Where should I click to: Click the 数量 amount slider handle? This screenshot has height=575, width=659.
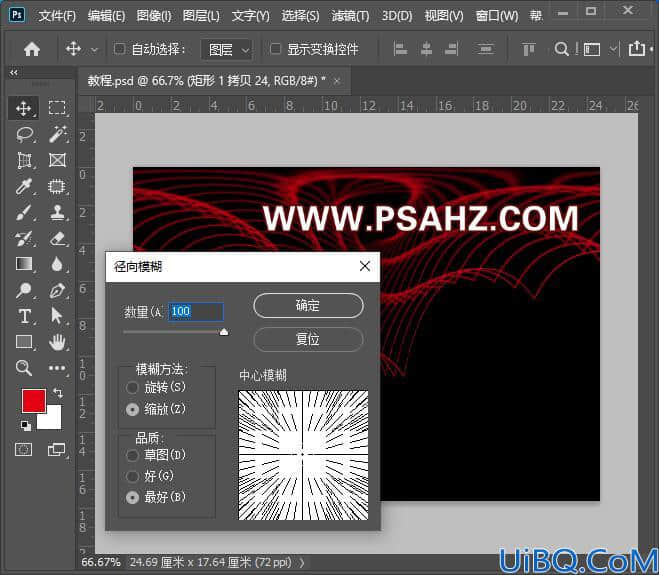(x=224, y=332)
